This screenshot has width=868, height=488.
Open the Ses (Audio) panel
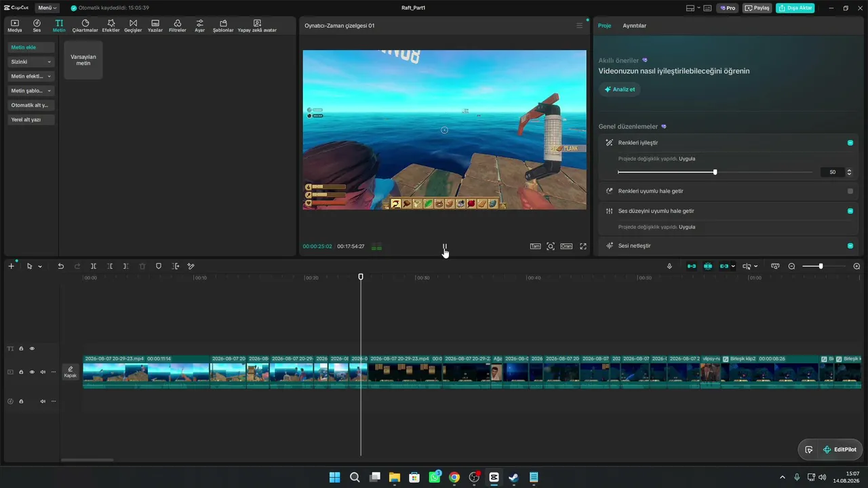click(37, 26)
